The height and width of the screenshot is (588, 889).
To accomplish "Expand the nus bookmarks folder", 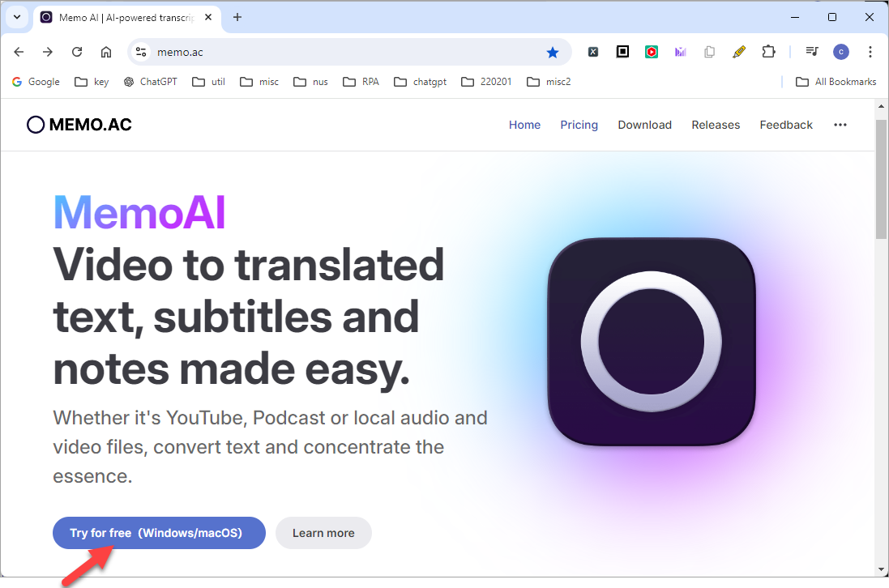I will tap(310, 82).
